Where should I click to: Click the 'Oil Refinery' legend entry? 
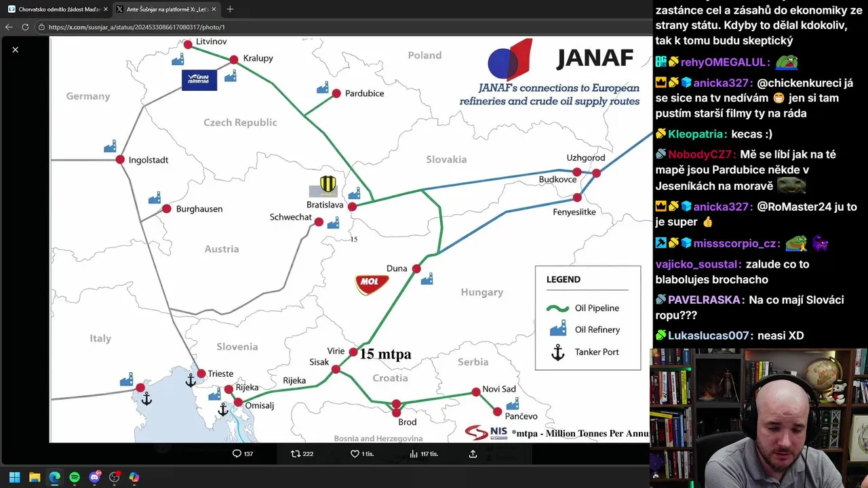coord(584,329)
